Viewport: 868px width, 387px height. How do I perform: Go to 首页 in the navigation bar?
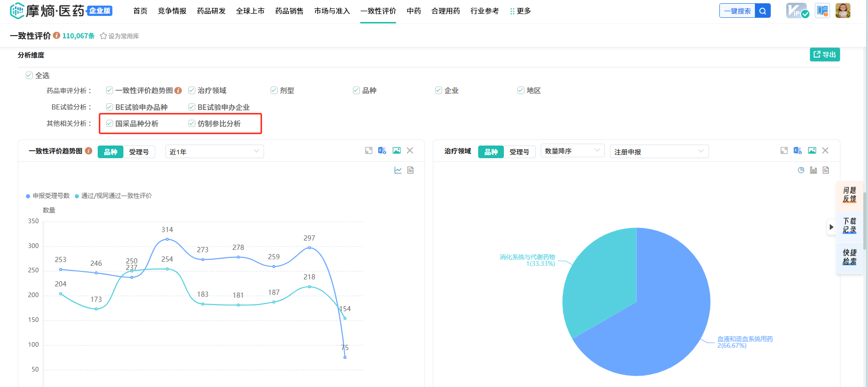[140, 11]
